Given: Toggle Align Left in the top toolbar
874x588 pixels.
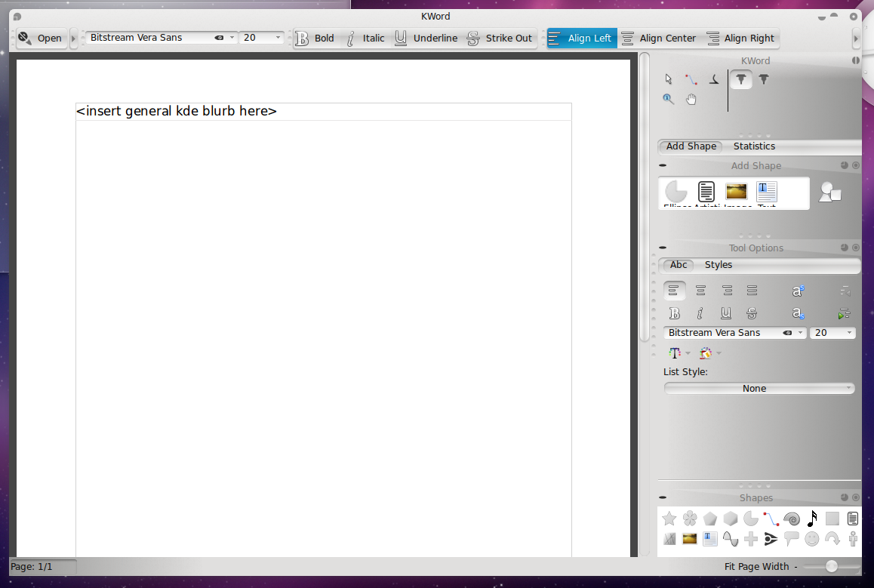Looking at the screenshot, I should pyautogui.click(x=582, y=38).
